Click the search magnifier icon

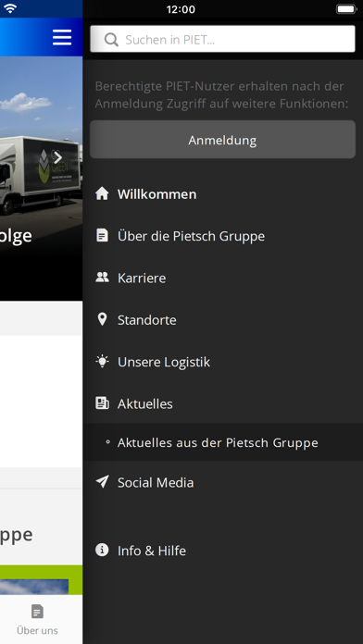click(111, 40)
